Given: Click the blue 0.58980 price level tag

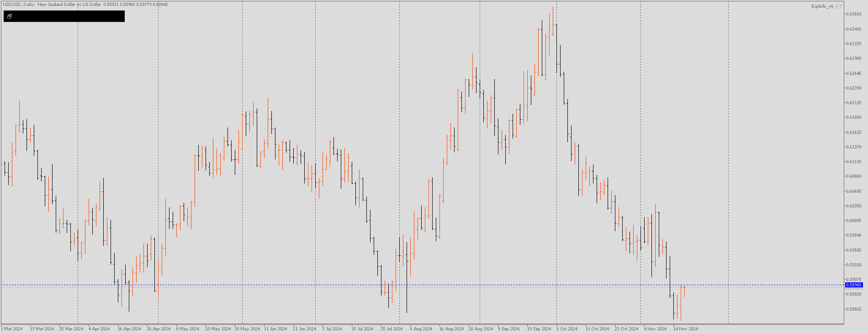Looking at the screenshot, I should [853, 285].
